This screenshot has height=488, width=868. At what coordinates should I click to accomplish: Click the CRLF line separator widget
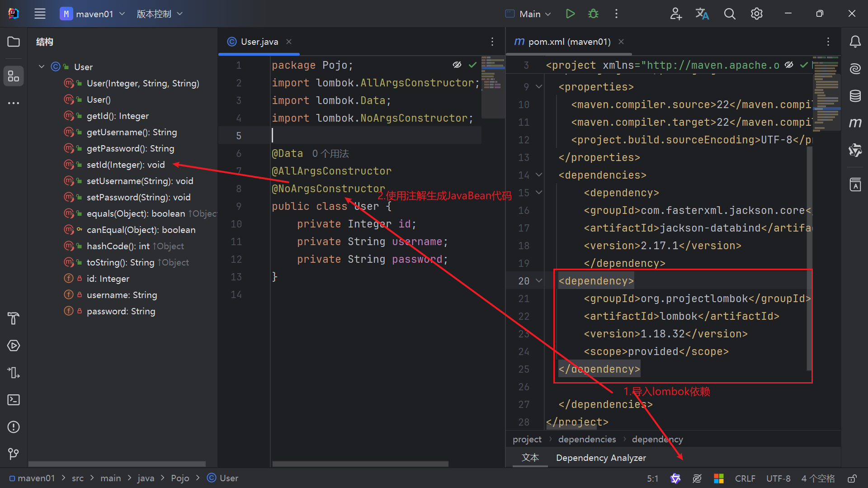coord(745,478)
